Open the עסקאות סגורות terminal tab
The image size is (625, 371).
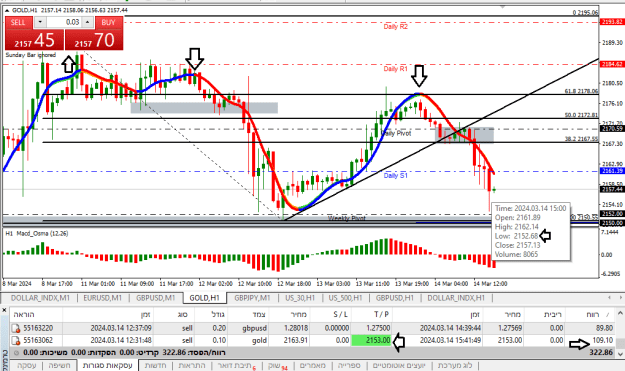point(108,365)
